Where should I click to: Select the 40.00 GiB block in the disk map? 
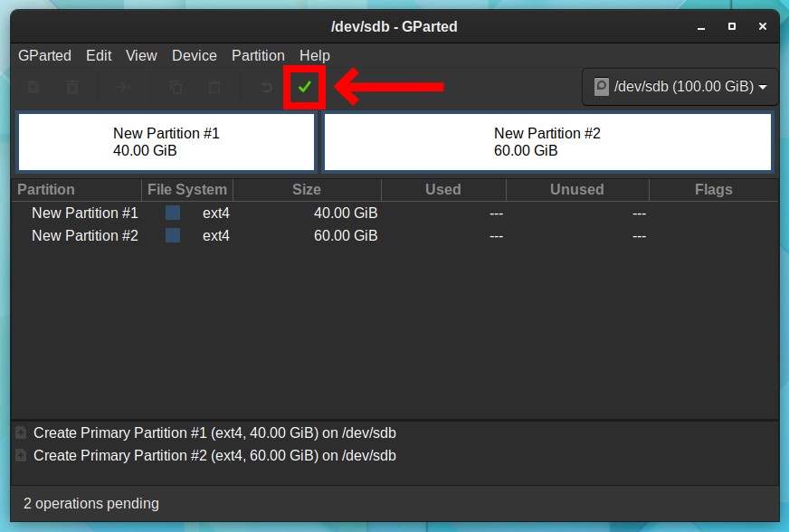pos(166,142)
